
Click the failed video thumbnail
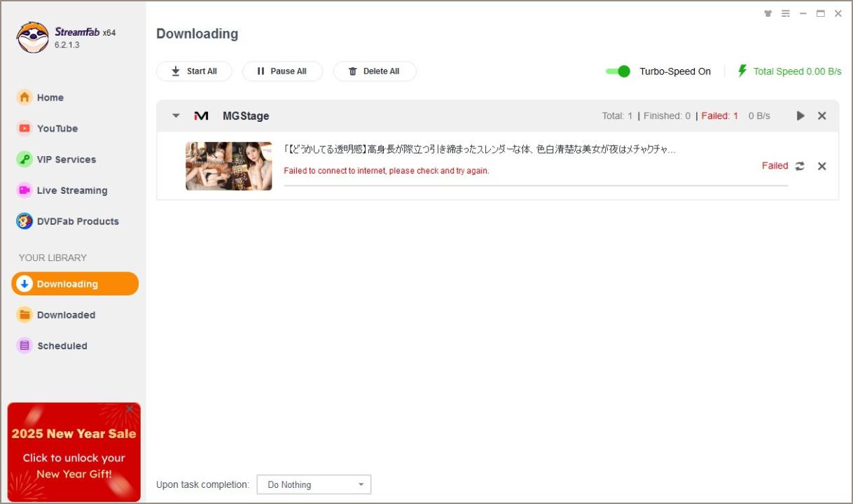coord(228,166)
